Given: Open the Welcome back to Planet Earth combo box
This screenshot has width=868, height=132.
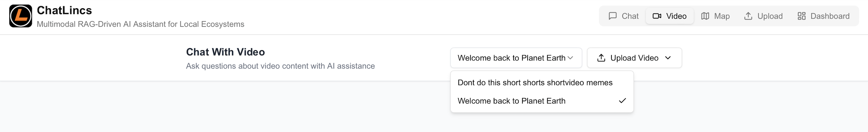Looking at the screenshot, I should point(511,58).
